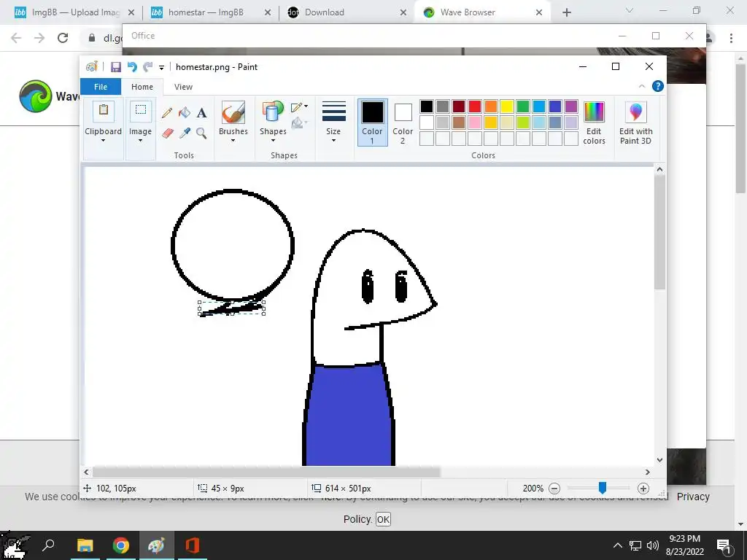This screenshot has width=747, height=560.
Task: Click OK on the cookie notice
Action: click(383, 519)
